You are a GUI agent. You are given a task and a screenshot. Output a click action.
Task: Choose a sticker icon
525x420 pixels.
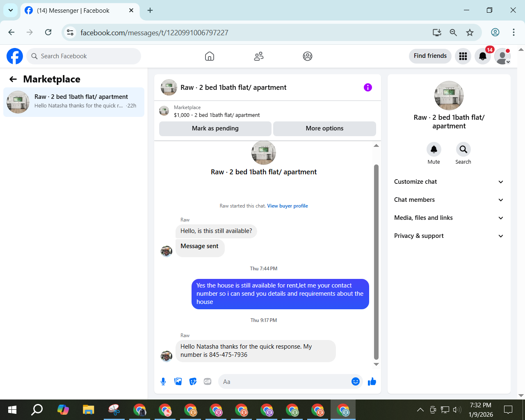193,381
